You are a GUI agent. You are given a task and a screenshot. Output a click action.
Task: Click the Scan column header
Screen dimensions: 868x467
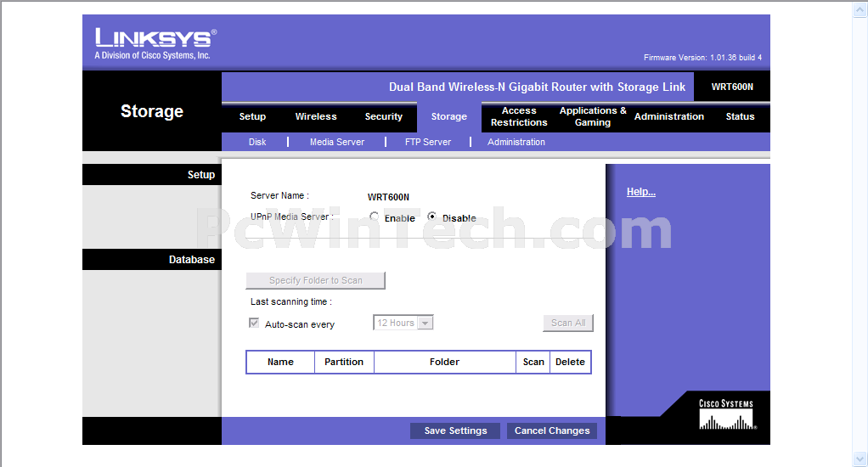coord(533,362)
